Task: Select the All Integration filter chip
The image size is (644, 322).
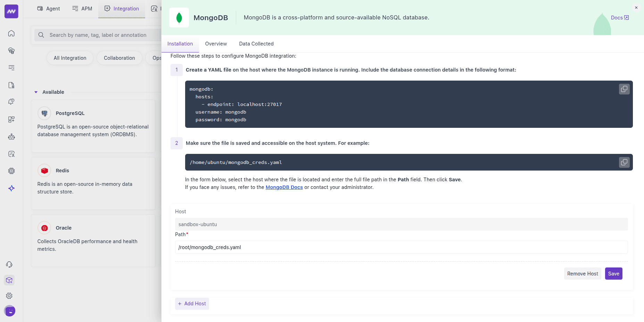Action: click(x=70, y=58)
